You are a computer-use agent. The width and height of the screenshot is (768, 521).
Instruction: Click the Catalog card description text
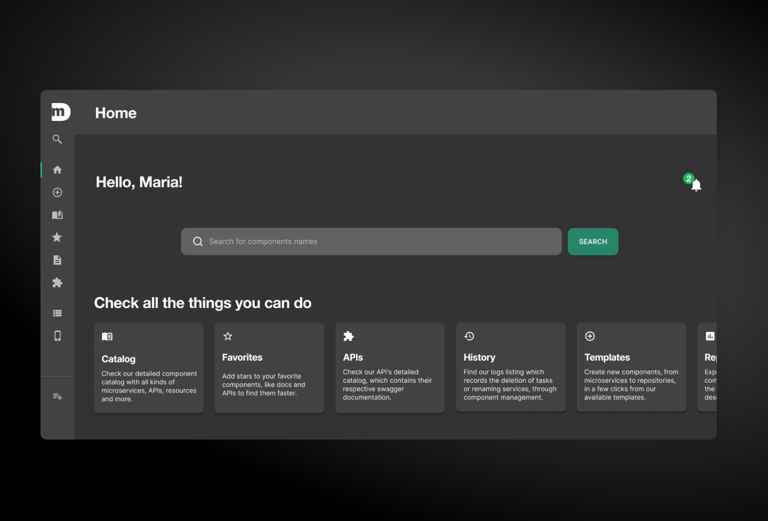point(149,386)
